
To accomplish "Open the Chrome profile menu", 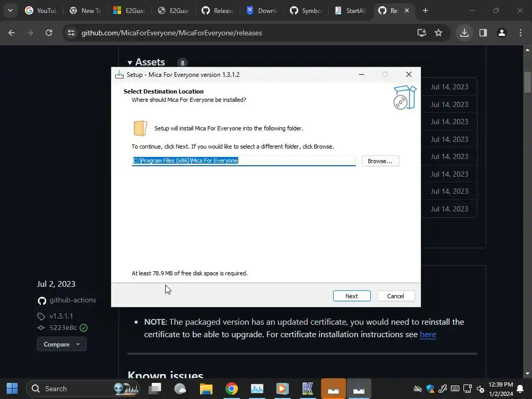I will tap(502, 33).
